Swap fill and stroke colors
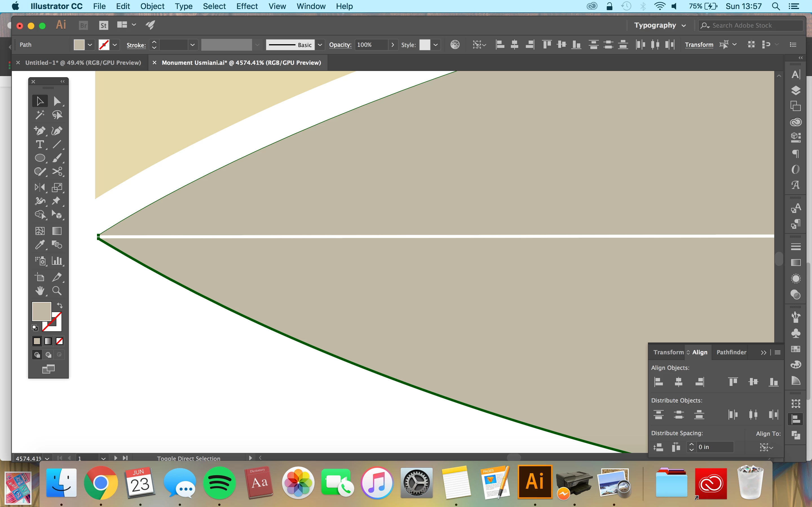The width and height of the screenshot is (812, 507). point(60,306)
